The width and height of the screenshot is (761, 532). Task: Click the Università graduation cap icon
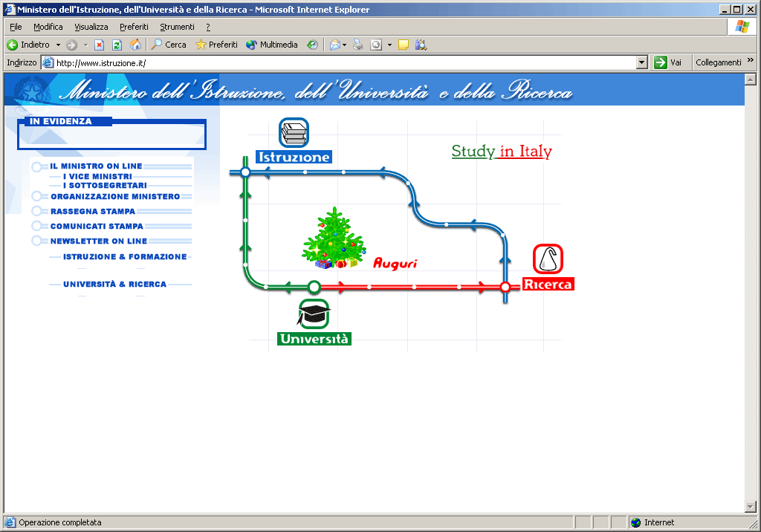(314, 314)
